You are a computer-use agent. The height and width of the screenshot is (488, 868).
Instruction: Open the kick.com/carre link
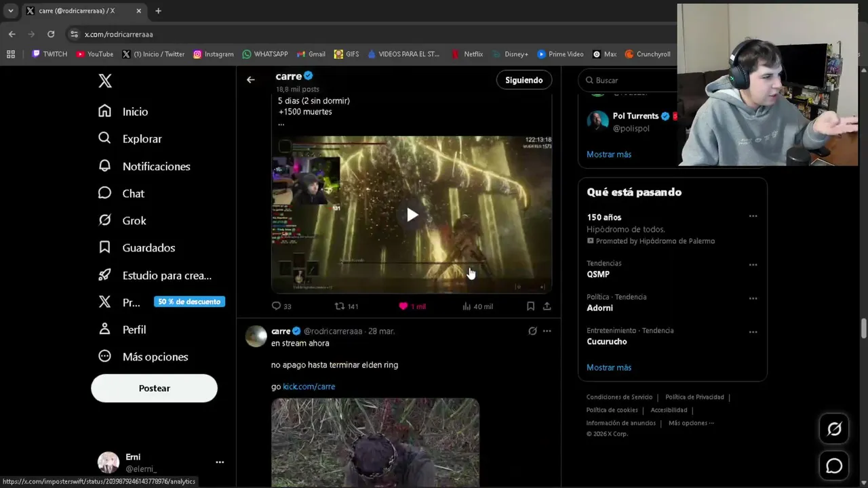coord(309,386)
